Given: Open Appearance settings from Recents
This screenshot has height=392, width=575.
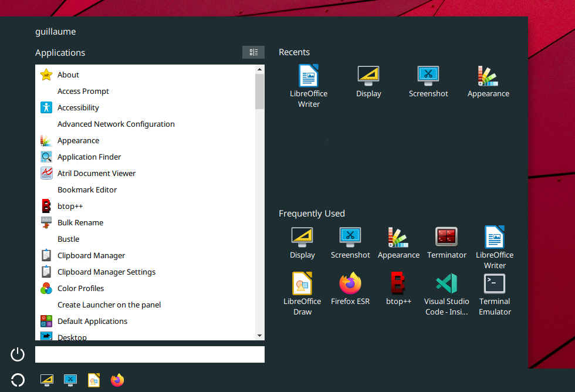Looking at the screenshot, I should coord(488,75).
